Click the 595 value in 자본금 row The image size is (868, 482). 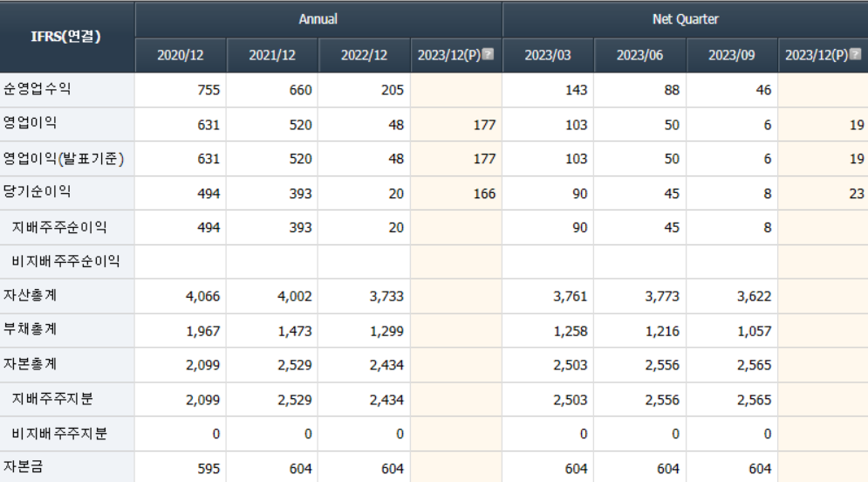click(x=208, y=469)
